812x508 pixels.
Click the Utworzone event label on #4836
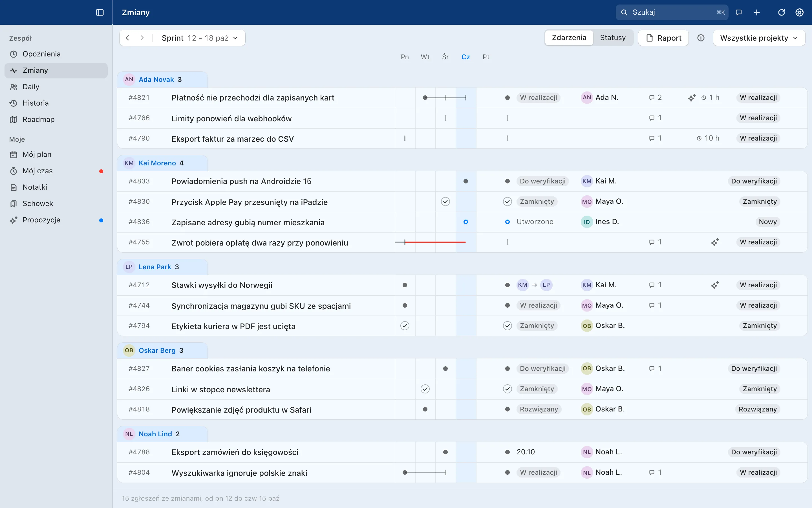coord(535,222)
